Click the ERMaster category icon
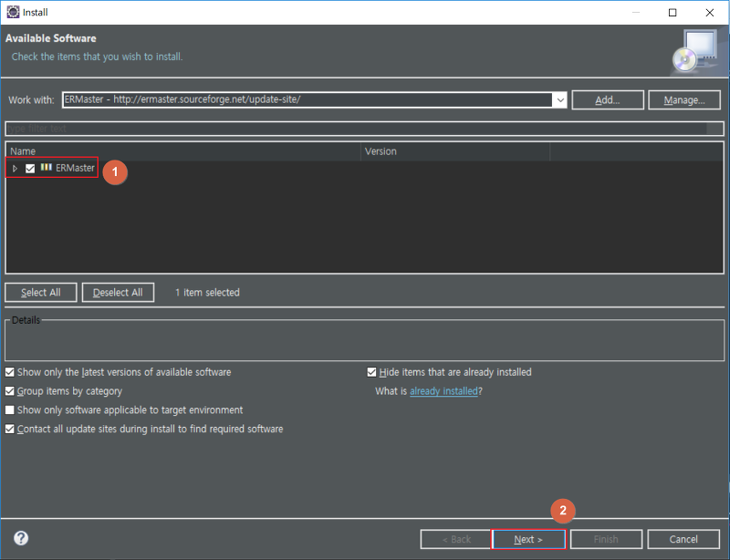The image size is (730, 560). click(47, 167)
